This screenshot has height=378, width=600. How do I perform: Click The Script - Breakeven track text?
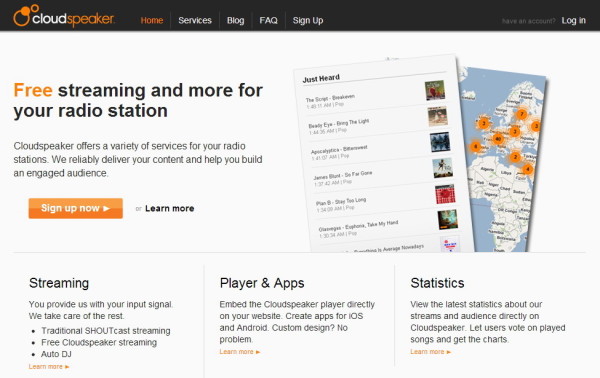330,98
